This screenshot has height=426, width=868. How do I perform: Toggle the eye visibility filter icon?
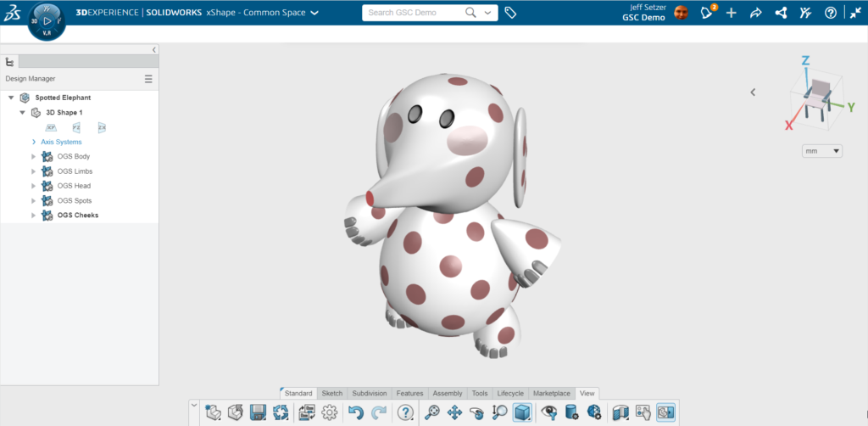tap(550, 412)
